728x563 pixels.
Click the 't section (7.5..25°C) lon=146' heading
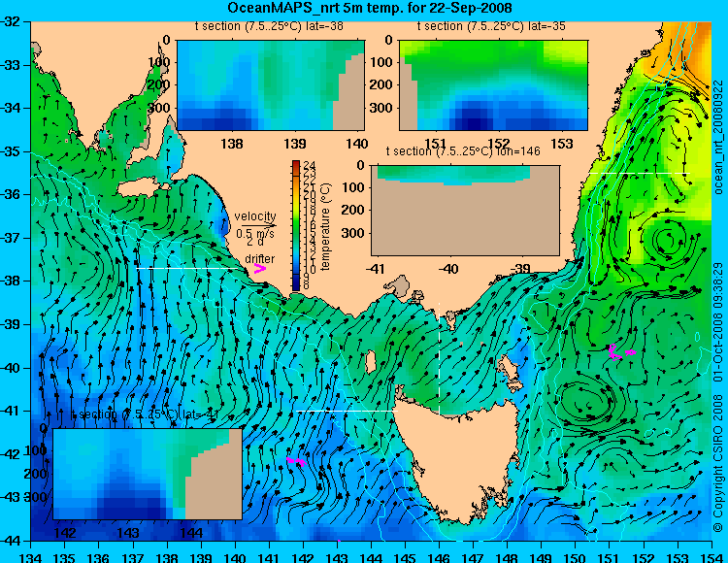tap(463, 151)
